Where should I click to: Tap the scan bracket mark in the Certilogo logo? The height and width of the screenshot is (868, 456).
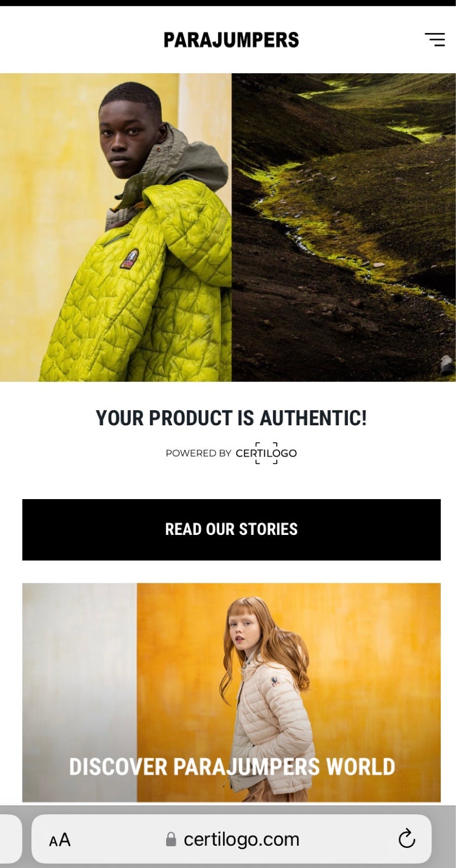click(x=266, y=453)
